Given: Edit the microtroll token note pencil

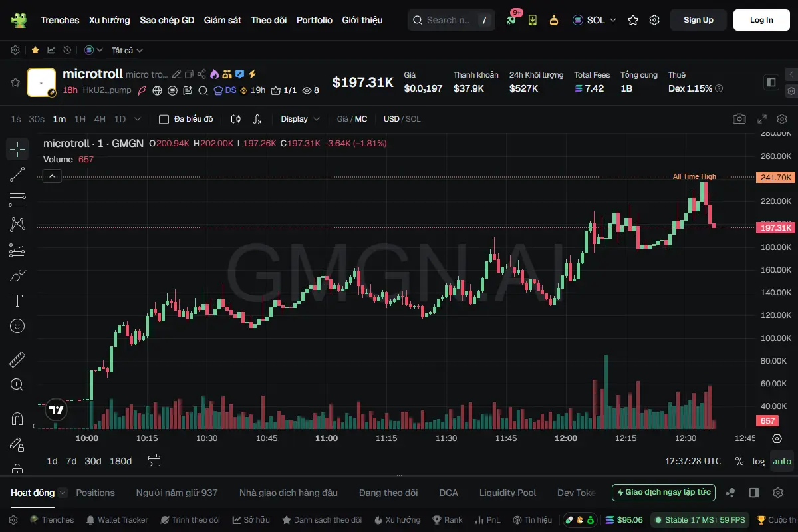Looking at the screenshot, I should (176, 74).
